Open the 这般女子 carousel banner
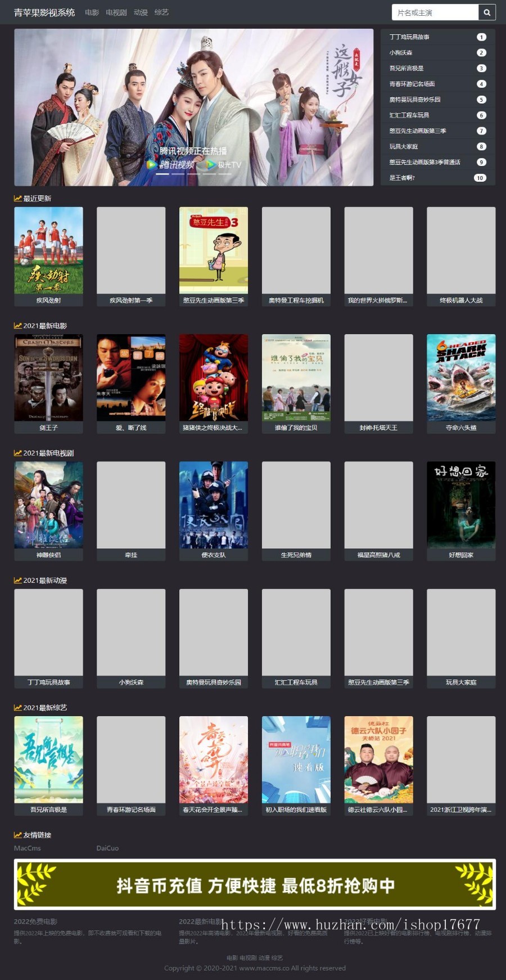This screenshot has height=980, width=506. 194,107
